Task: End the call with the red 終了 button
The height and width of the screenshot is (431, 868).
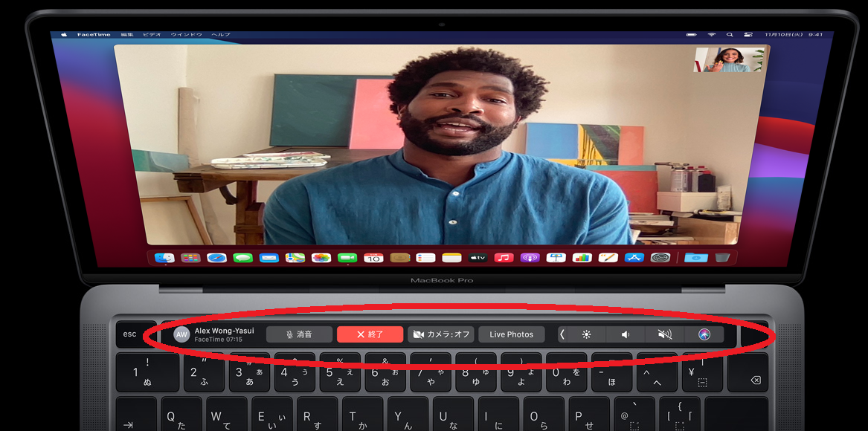Action: (x=370, y=334)
